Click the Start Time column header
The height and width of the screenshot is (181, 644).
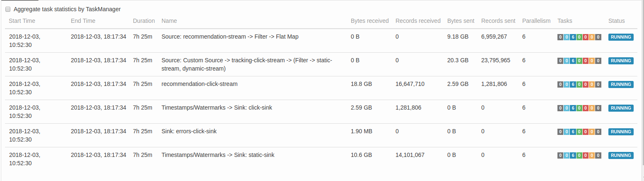coord(22,21)
